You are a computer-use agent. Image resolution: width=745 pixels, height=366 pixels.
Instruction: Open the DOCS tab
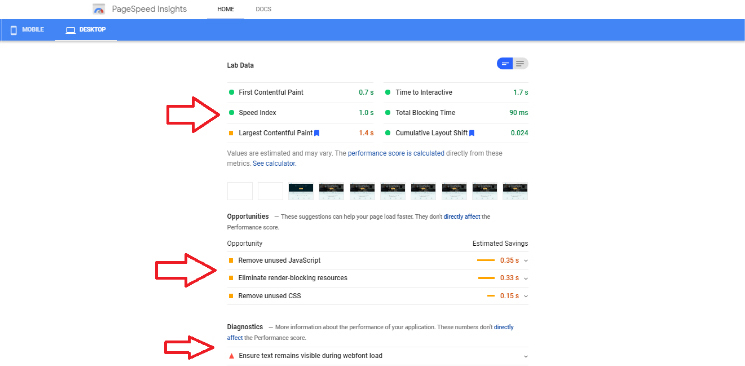pyautogui.click(x=263, y=10)
